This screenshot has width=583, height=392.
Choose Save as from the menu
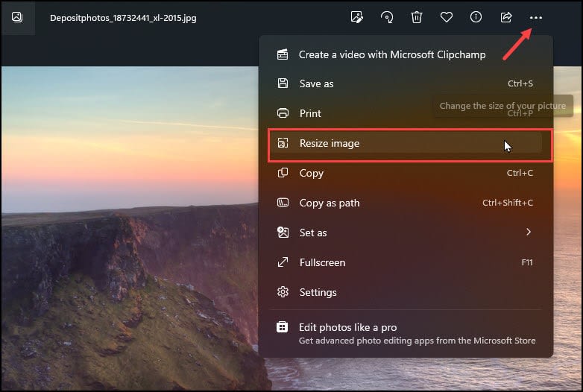click(x=406, y=83)
